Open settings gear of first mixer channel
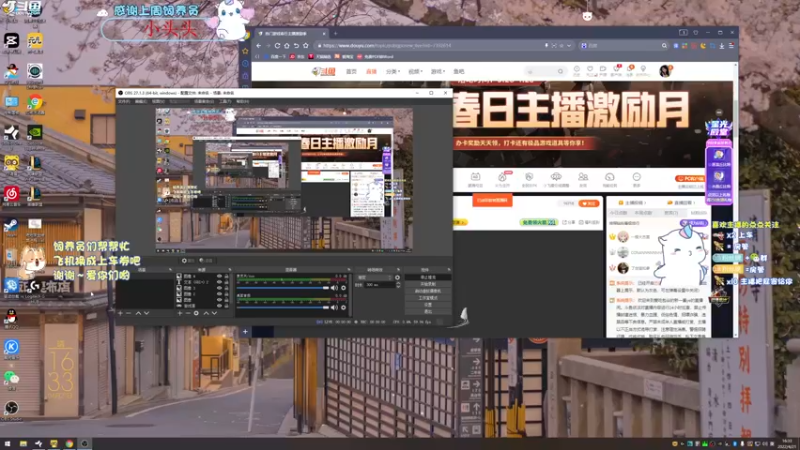The width and height of the screenshot is (800, 450). pyautogui.click(x=343, y=288)
